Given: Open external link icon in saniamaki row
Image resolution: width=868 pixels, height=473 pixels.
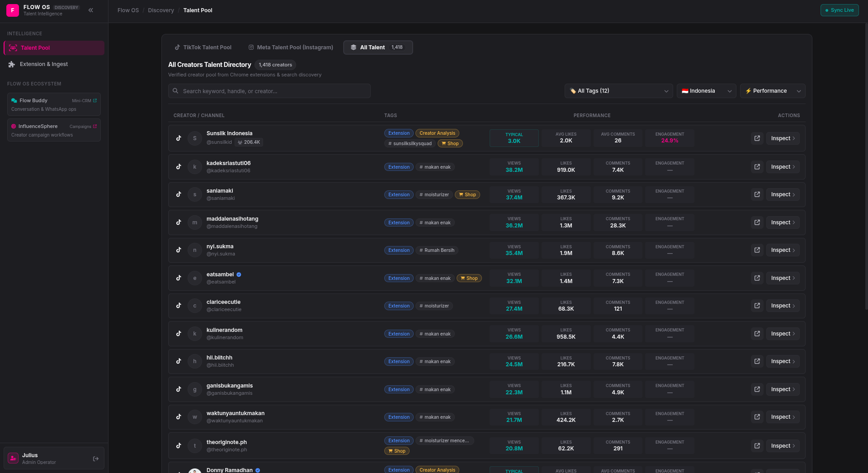Looking at the screenshot, I should (x=757, y=194).
